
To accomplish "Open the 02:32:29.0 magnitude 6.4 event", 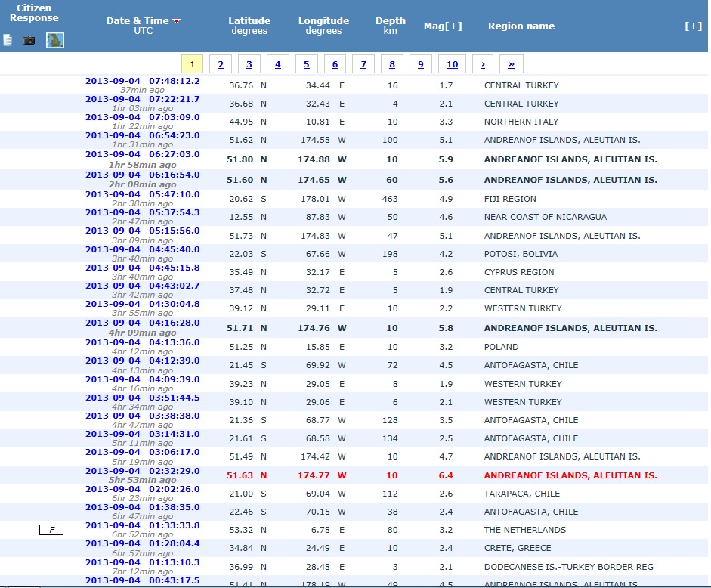I will (x=142, y=471).
